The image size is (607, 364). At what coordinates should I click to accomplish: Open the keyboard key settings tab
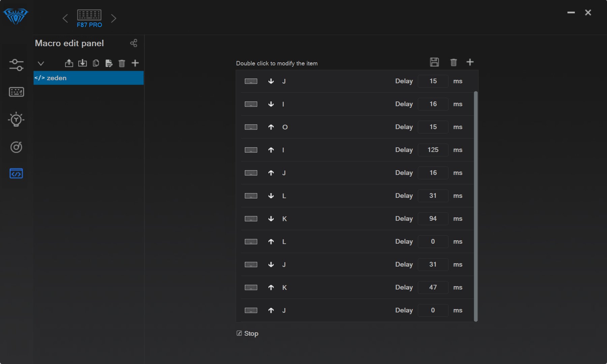(16, 92)
